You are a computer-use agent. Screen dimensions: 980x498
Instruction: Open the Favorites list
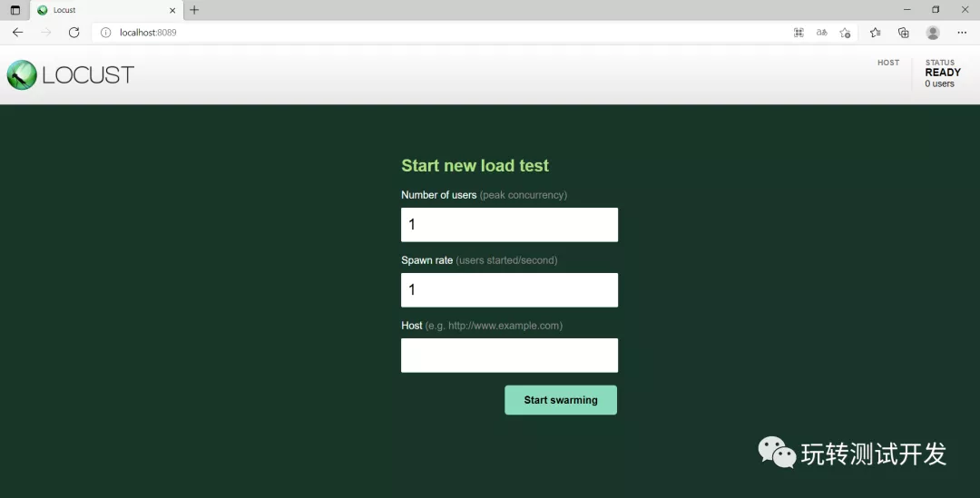coord(875,33)
